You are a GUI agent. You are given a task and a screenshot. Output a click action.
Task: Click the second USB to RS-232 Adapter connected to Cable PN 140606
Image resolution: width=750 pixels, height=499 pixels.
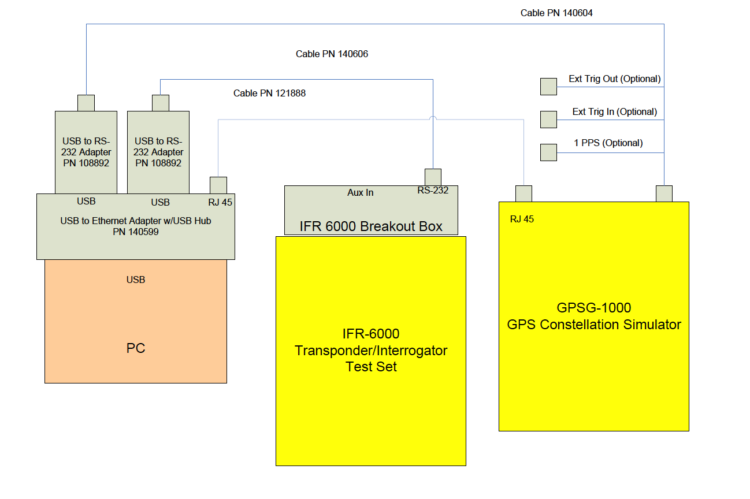pos(158,152)
